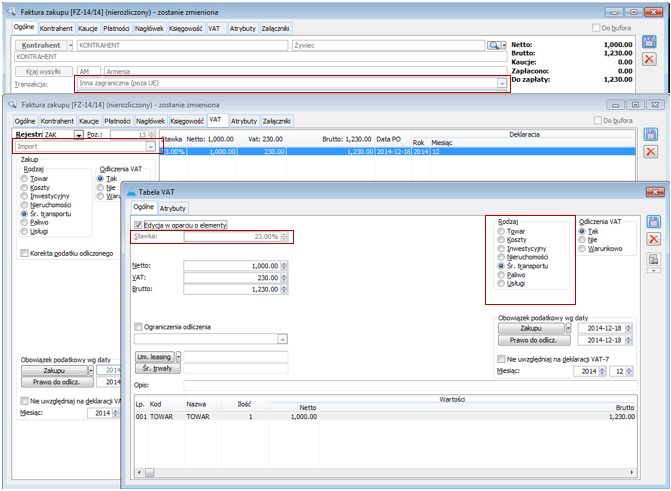Open Załączniki tab in VAT invoice window
The image size is (671, 491).
[276, 121]
